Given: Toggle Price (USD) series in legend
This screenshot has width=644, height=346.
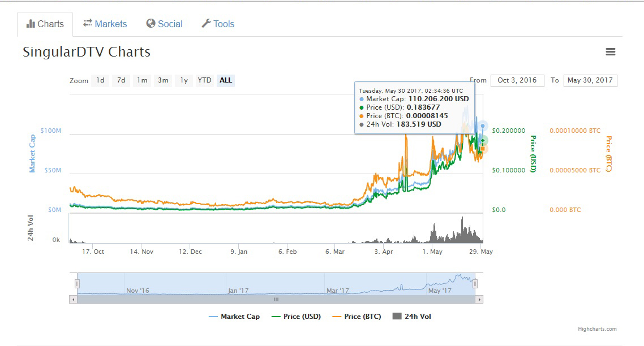Looking at the screenshot, I should [x=296, y=317].
